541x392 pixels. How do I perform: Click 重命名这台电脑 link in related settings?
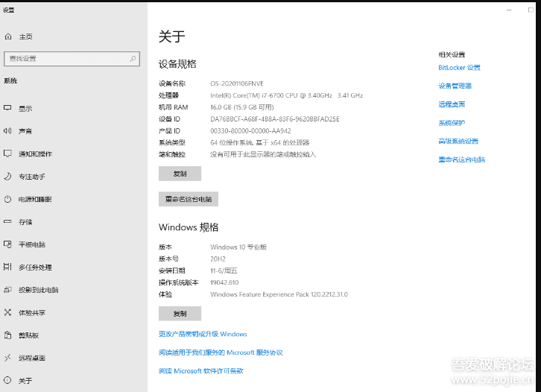(x=462, y=159)
